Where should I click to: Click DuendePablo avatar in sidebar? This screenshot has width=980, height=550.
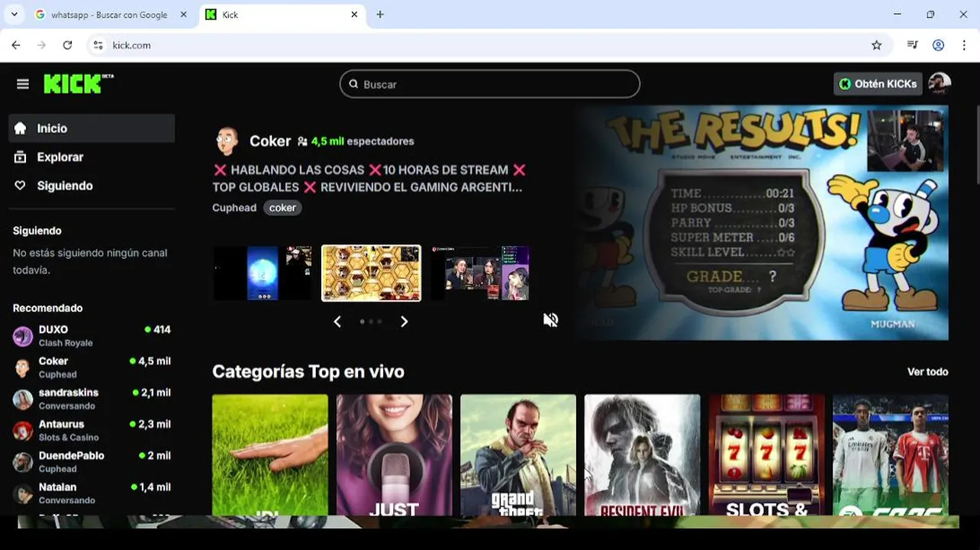point(23,461)
